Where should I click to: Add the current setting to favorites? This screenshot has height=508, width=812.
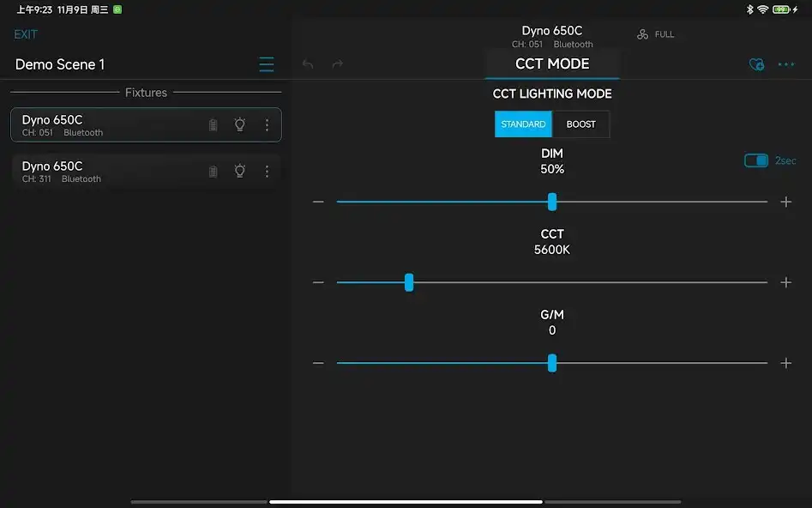pos(756,64)
